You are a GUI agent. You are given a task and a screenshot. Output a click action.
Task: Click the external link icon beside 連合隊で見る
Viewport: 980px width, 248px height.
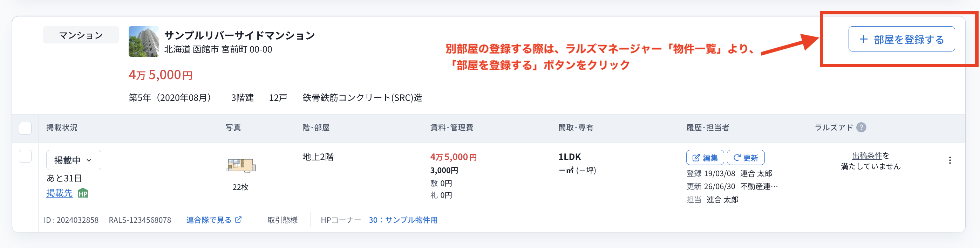pos(238,220)
